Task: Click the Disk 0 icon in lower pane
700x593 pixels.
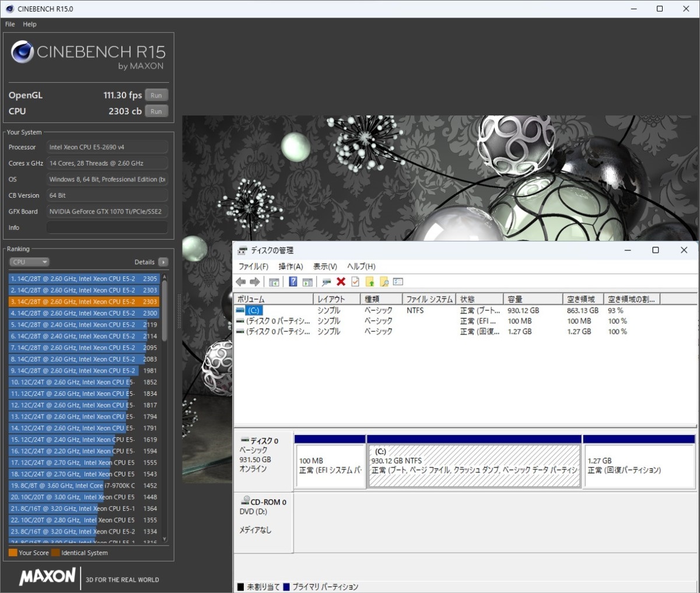Action: (245, 440)
